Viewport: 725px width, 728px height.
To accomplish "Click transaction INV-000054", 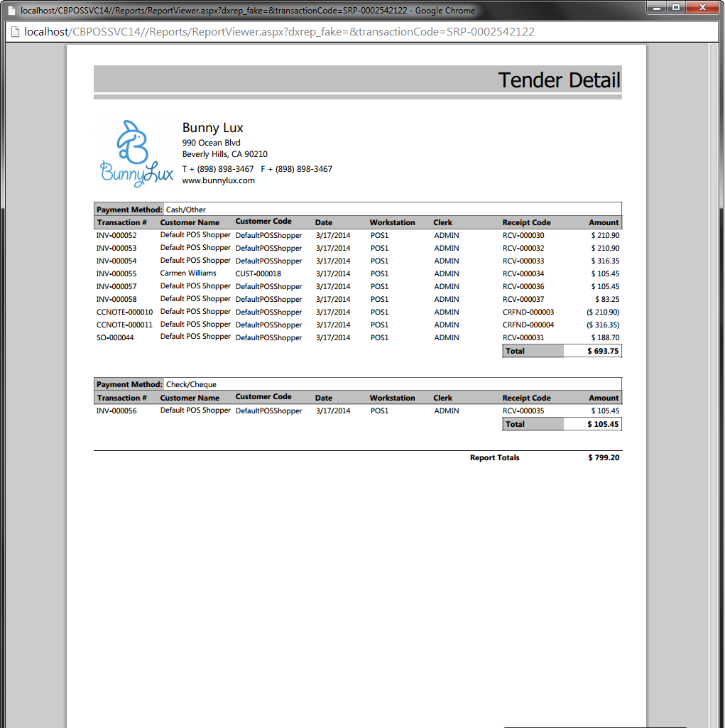I will tap(116, 261).
